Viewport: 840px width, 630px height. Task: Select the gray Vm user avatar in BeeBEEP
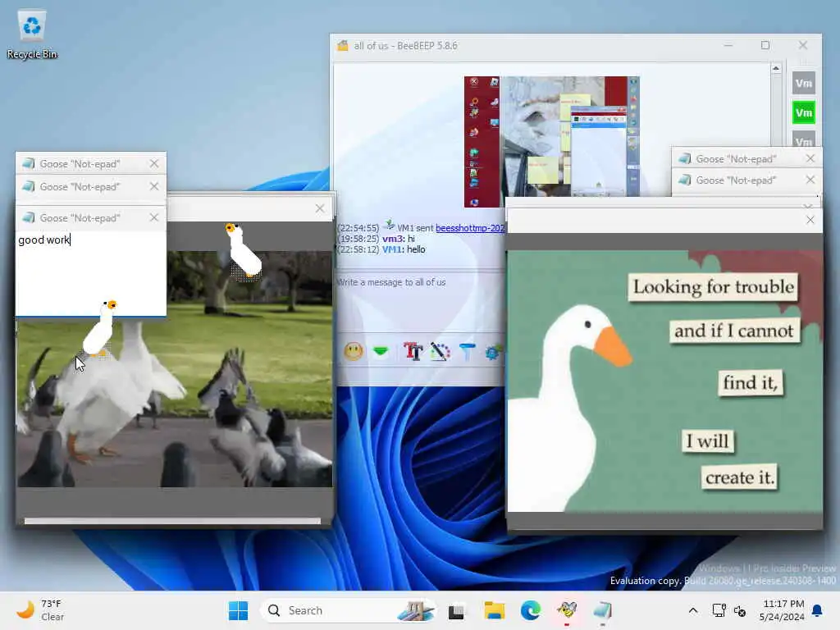coord(804,83)
